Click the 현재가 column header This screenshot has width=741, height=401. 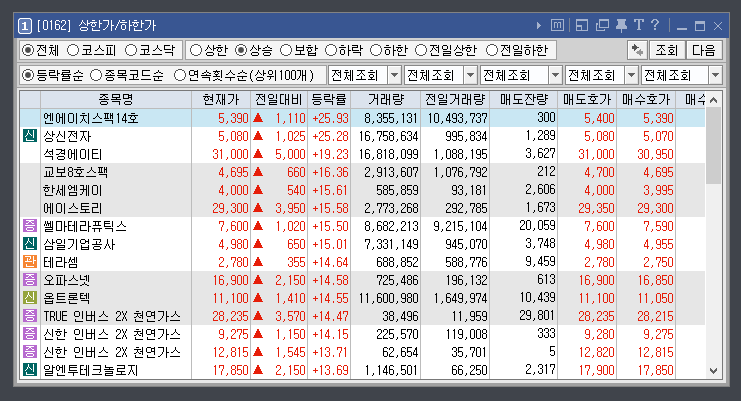tap(221, 100)
